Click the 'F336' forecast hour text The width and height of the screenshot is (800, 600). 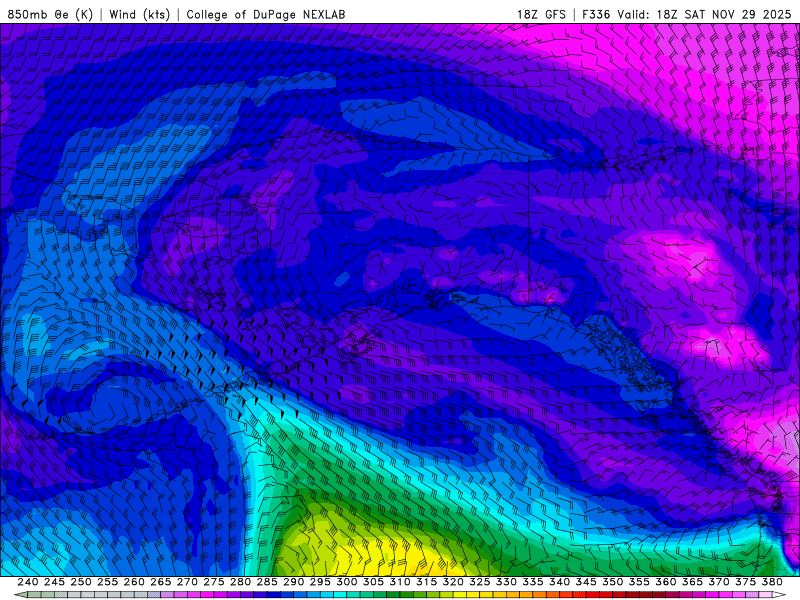[x=596, y=14]
